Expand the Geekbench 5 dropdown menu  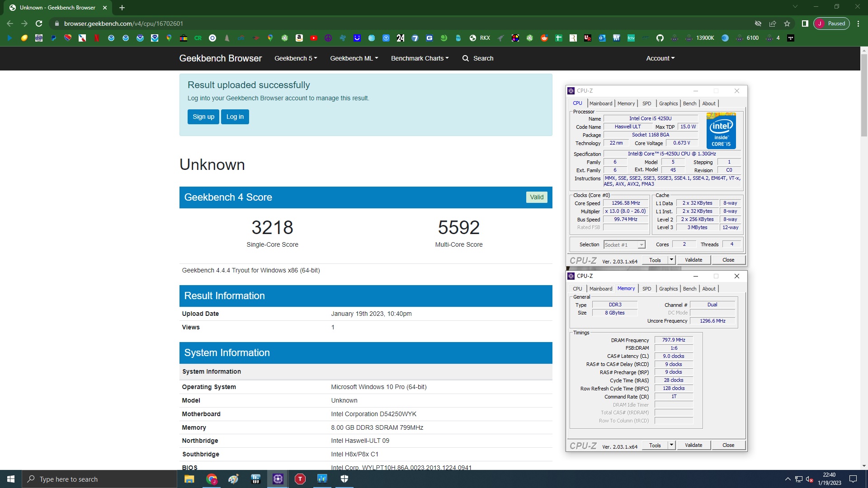point(296,58)
